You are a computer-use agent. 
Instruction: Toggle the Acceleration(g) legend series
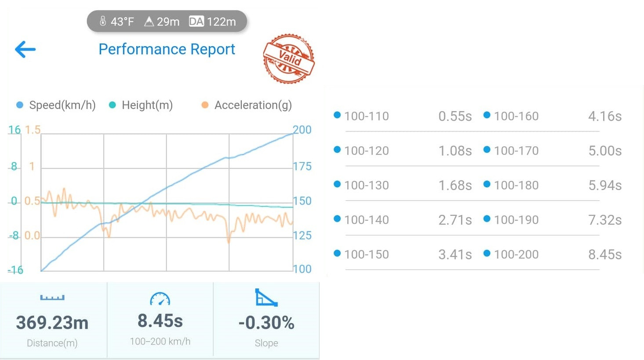click(x=247, y=105)
